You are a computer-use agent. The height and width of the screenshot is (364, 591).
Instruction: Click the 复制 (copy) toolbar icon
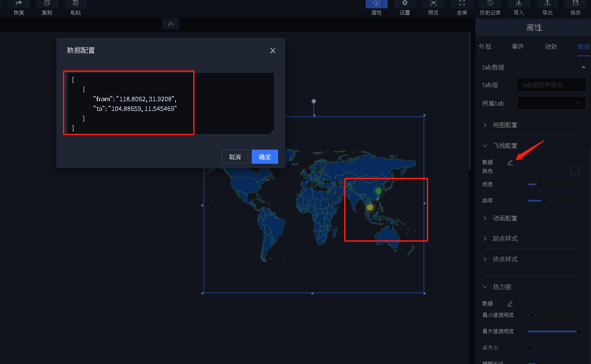[x=47, y=4]
